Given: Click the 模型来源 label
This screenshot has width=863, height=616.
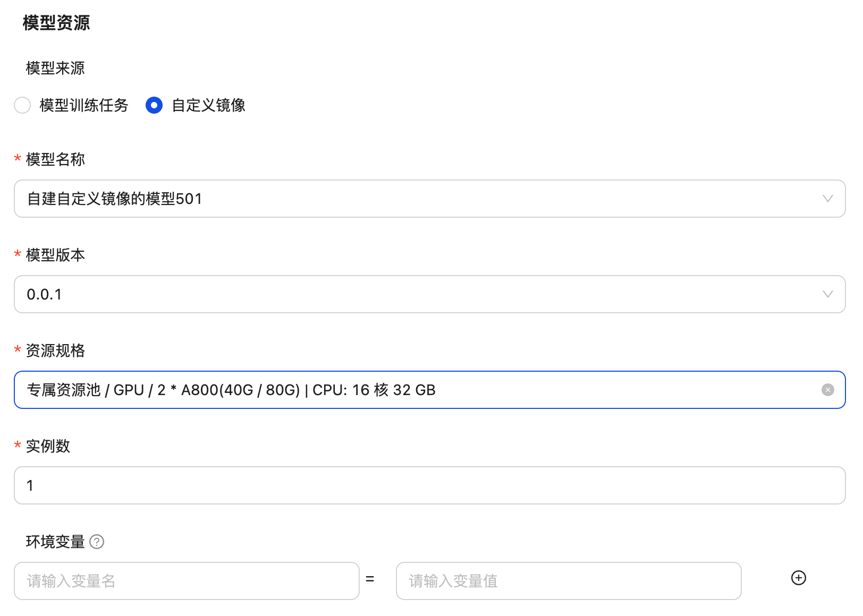Looking at the screenshot, I should tap(55, 68).
